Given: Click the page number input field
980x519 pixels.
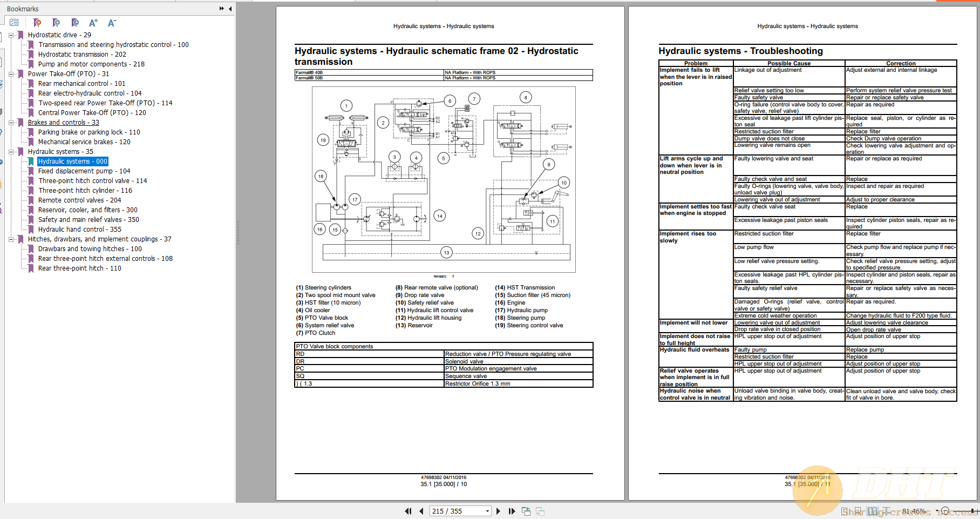Looking at the screenshot, I should click(453, 511).
